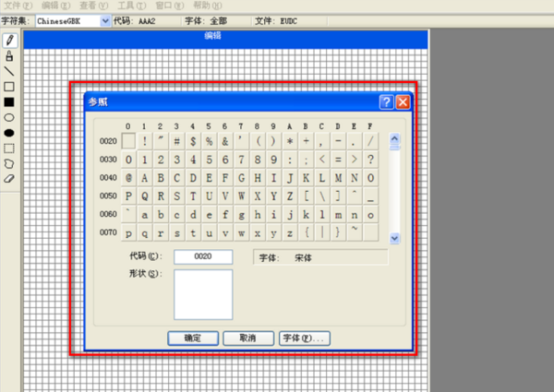Select the Brush tool
Image resolution: width=554 pixels, height=392 pixels.
click(x=9, y=55)
